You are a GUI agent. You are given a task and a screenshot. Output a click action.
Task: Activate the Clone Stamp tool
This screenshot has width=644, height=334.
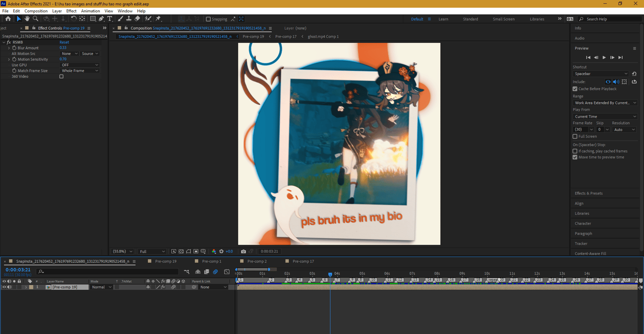point(128,19)
